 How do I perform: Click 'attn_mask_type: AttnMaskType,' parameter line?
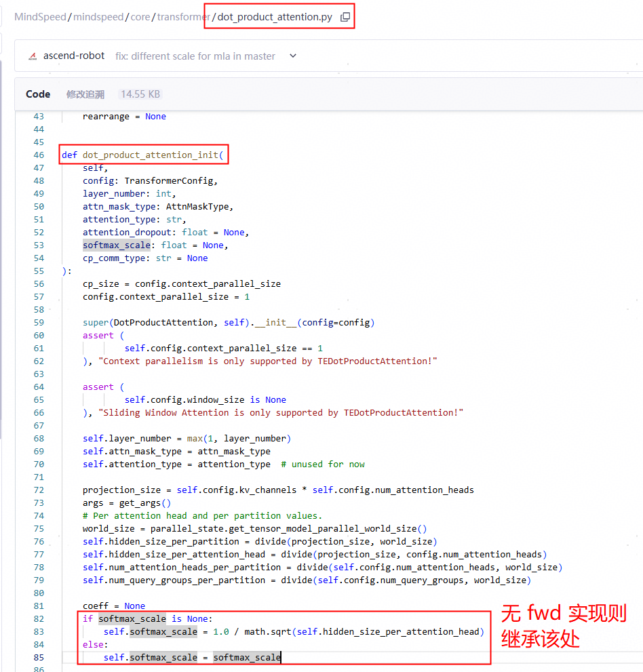tap(158, 207)
